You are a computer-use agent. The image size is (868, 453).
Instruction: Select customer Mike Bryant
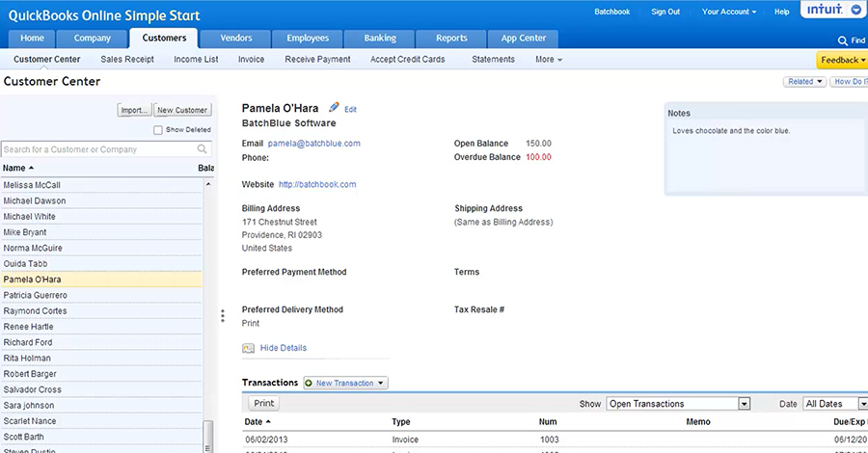[x=102, y=232]
